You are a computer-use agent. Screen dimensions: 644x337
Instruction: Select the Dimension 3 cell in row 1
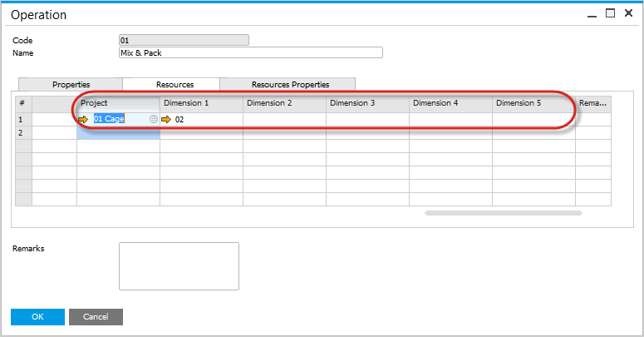point(367,120)
